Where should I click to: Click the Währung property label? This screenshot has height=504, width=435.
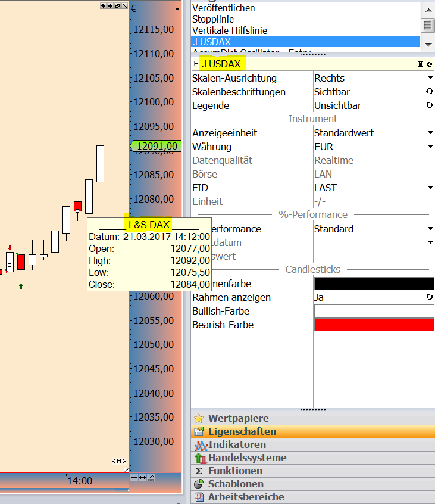point(212,147)
